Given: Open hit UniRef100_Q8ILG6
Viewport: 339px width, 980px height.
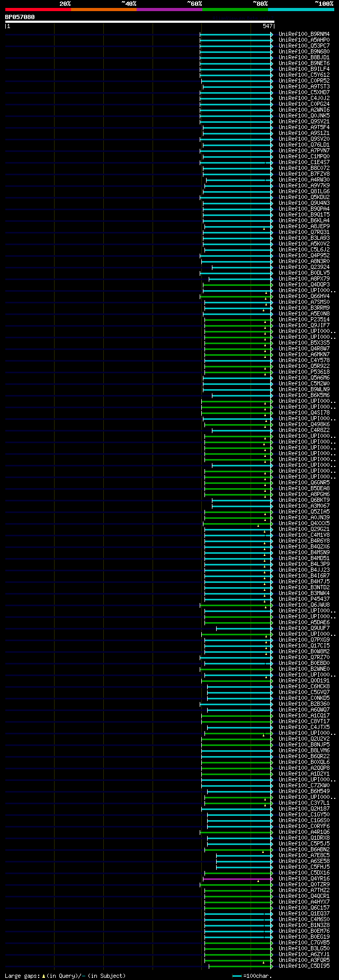Looking at the screenshot, I should 304,191.
